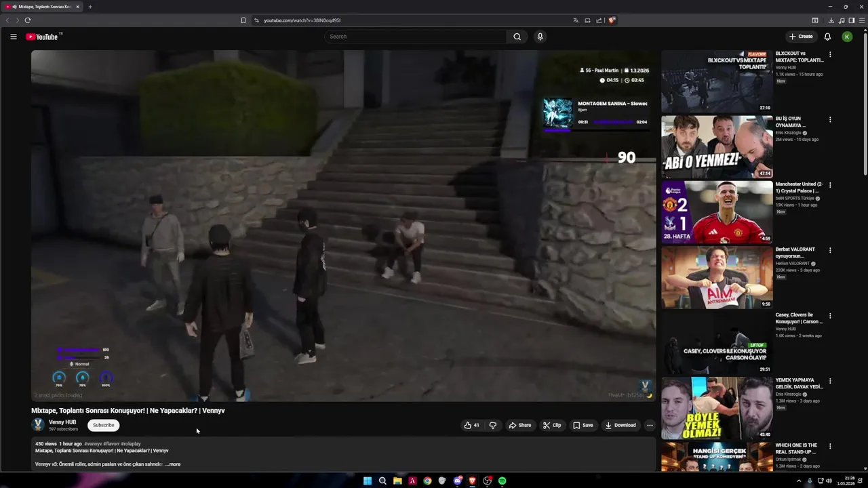Open options menu for Manchester United video
The image size is (868, 488).
click(830, 184)
